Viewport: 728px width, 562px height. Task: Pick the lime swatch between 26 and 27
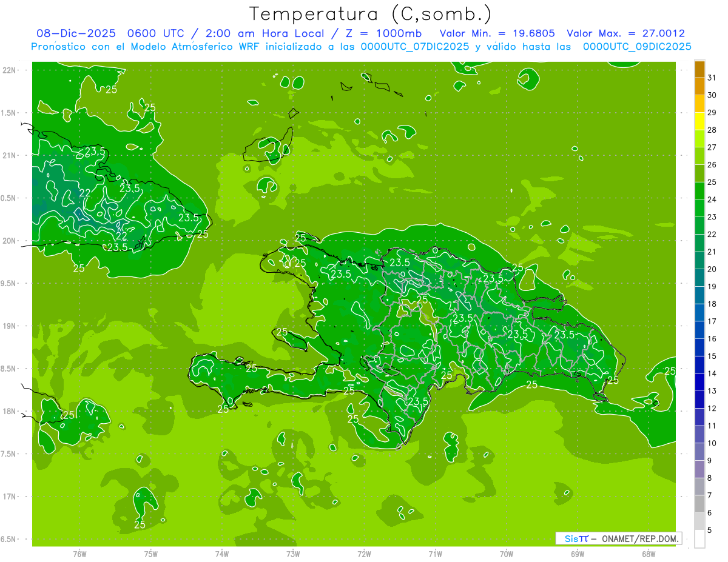pyautogui.click(x=699, y=156)
